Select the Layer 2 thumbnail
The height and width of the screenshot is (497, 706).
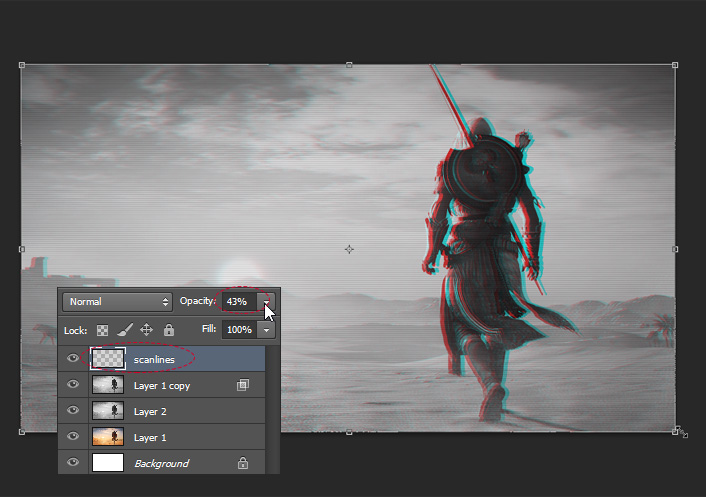tap(108, 411)
